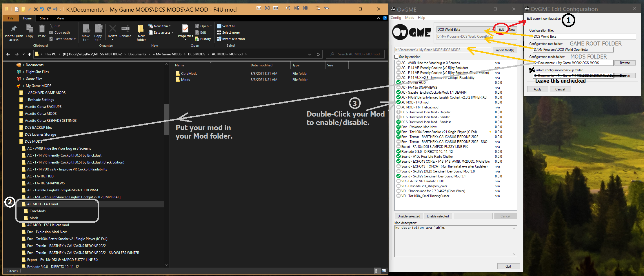Click Disable selected button
The image size is (644, 276).
[x=409, y=216]
